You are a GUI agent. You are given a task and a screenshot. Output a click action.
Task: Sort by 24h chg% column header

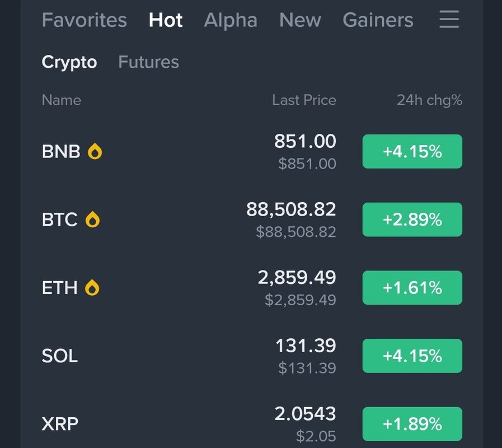pos(429,100)
